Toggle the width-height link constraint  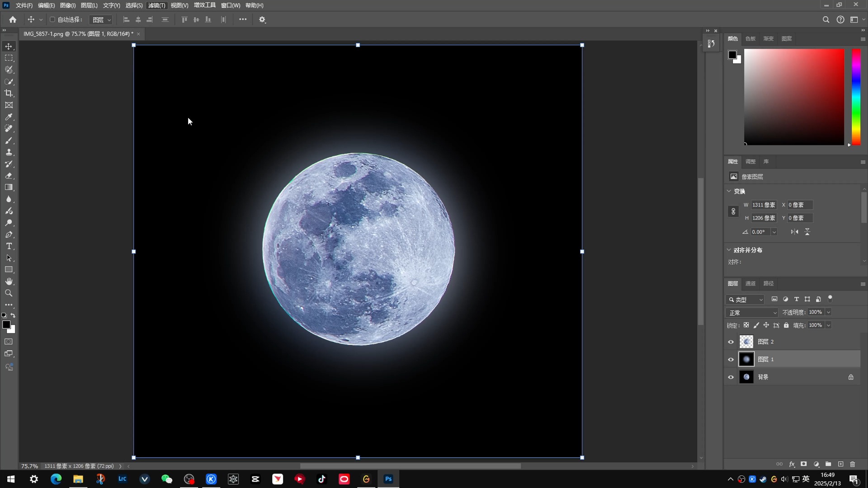point(733,211)
